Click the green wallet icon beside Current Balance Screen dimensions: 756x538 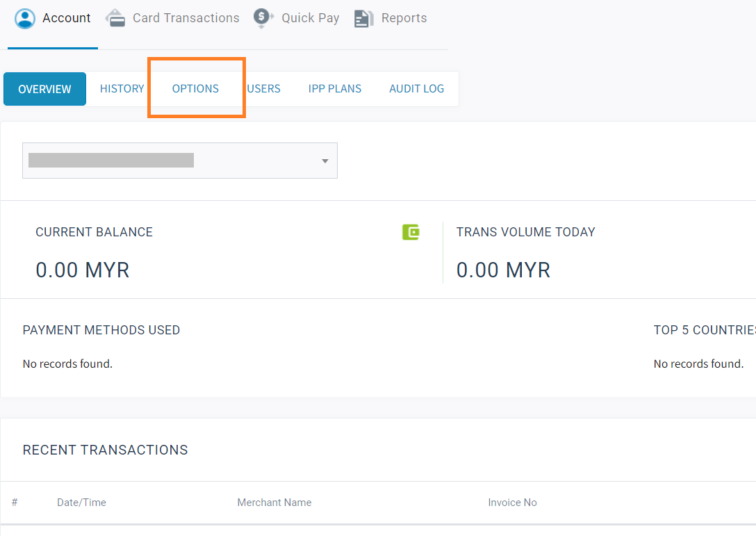pyautogui.click(x=411, y=232)
